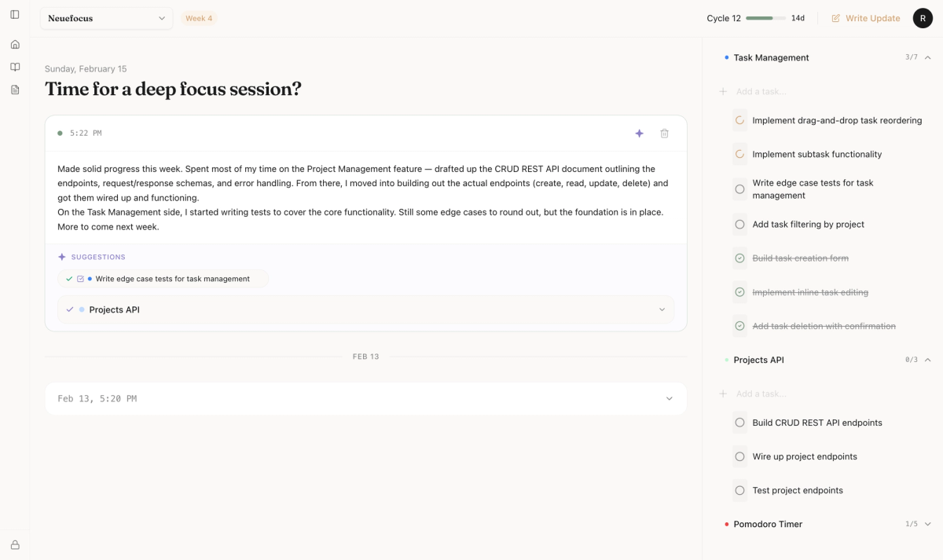
Task: Click the 5:22 PM timestamp
Action: 86,134
